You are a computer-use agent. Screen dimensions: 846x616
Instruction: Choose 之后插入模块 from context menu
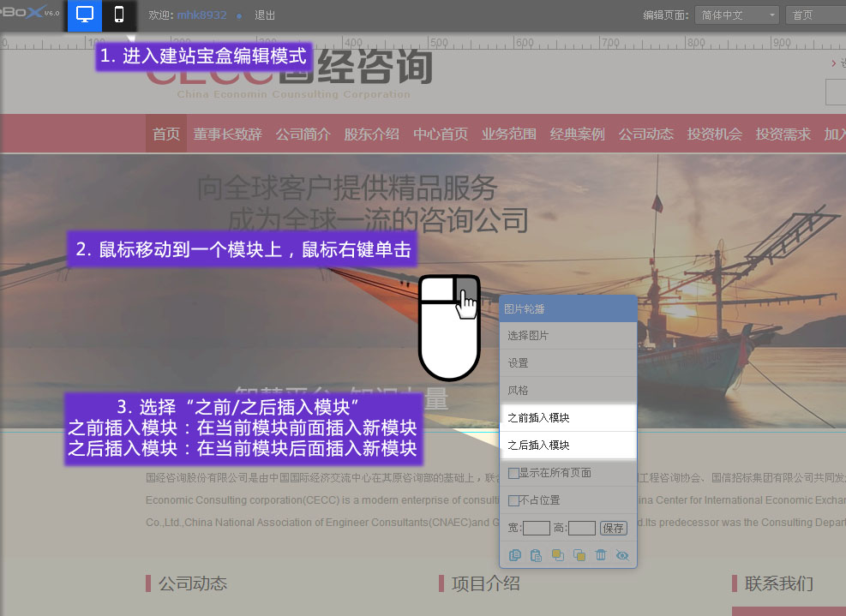tap(567, 446)
